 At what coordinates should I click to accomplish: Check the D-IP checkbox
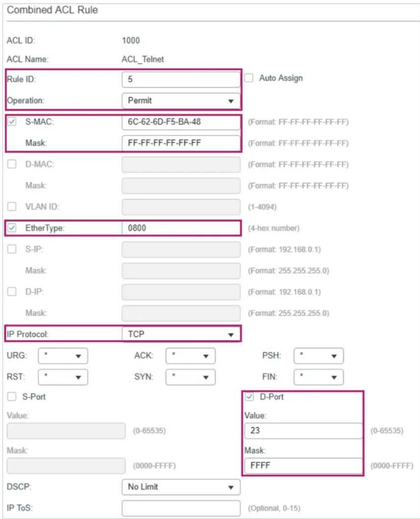12,291
